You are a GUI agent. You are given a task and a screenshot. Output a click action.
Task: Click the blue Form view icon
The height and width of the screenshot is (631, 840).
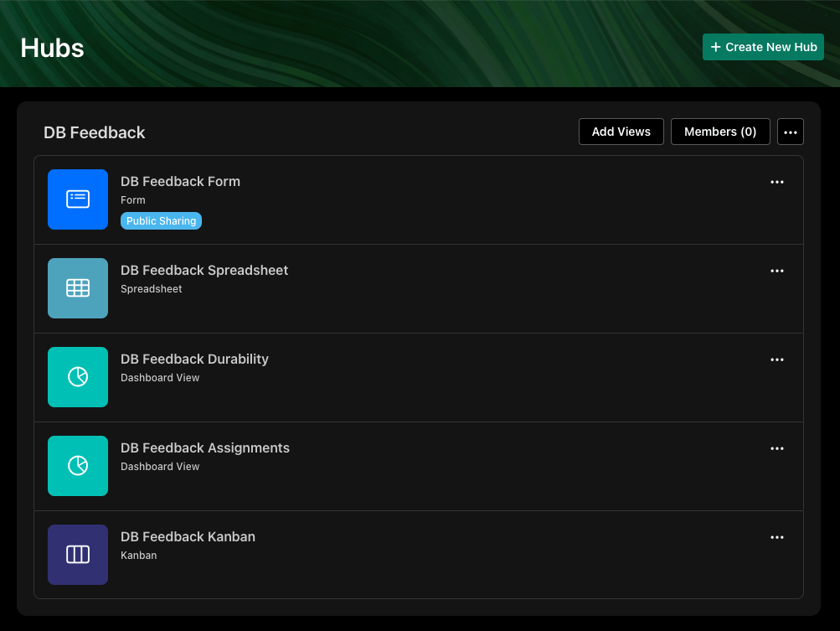(78, 199)
